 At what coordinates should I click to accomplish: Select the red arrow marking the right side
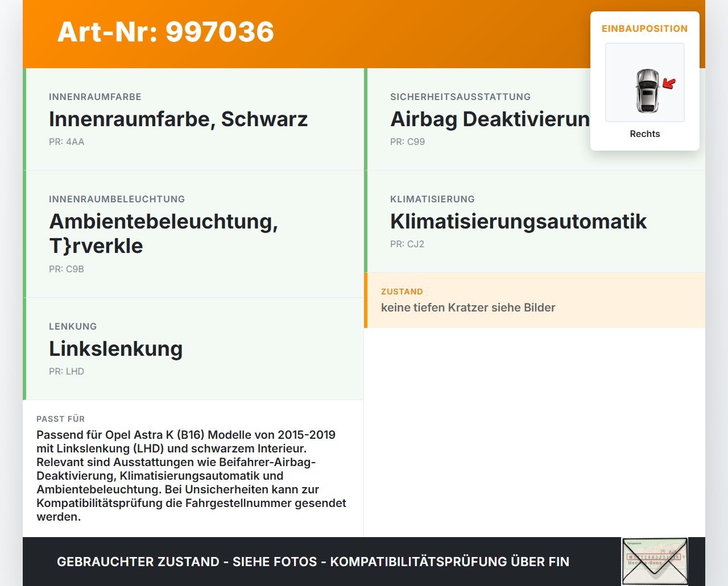tap(669, 82)
